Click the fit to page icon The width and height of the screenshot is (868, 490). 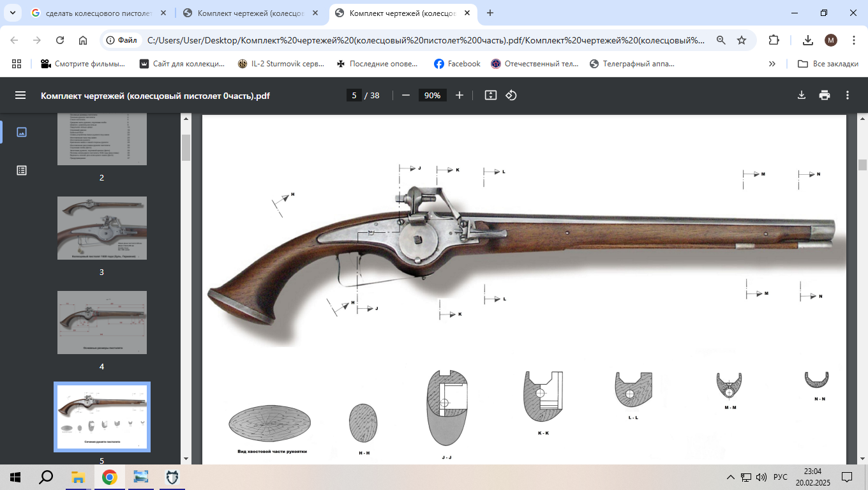[x=490, y=95]
